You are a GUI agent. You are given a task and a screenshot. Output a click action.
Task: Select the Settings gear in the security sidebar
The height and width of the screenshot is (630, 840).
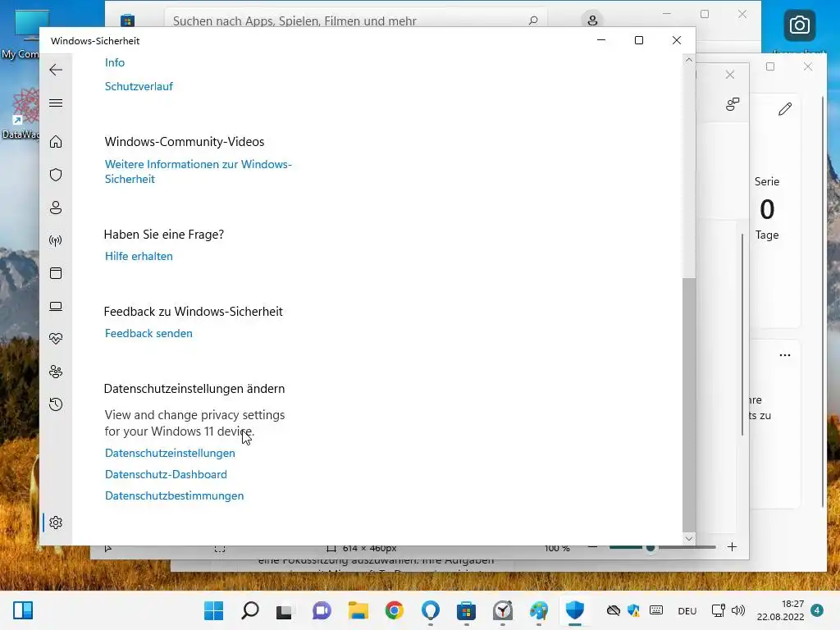[x=56, y=523]
